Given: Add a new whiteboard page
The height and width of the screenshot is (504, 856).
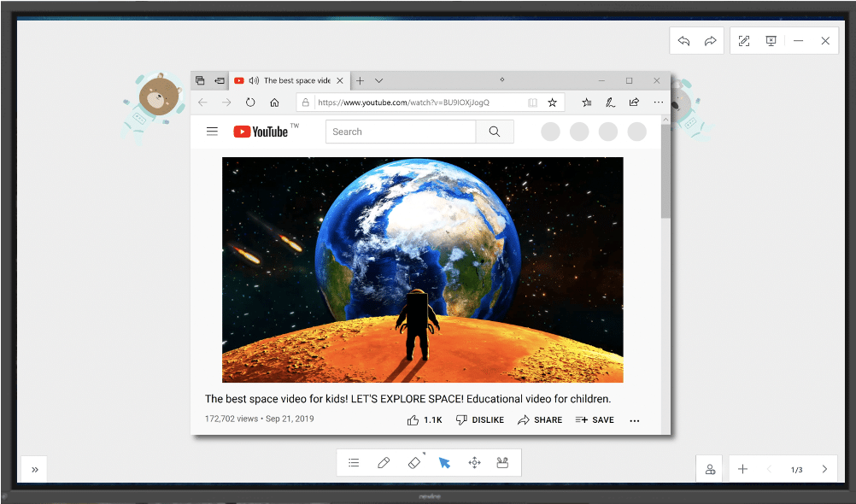Looking at the screenshot, I should (742, 469).
